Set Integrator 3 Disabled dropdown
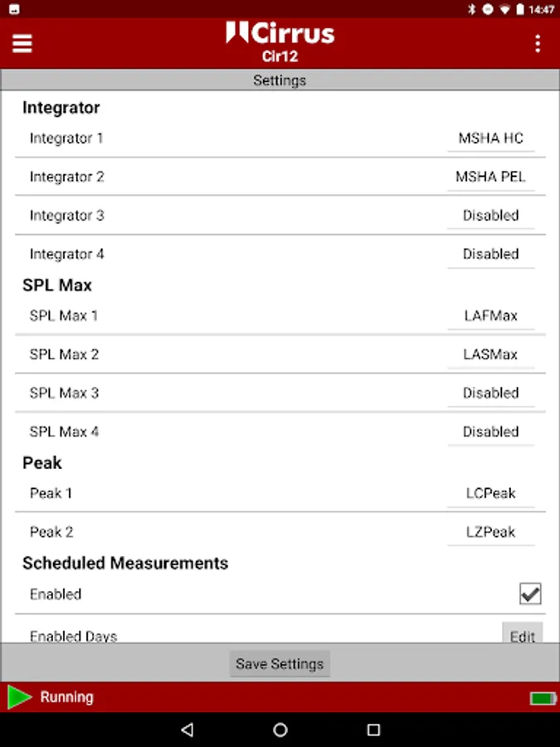Screen dimensions: 560x747 490,216
